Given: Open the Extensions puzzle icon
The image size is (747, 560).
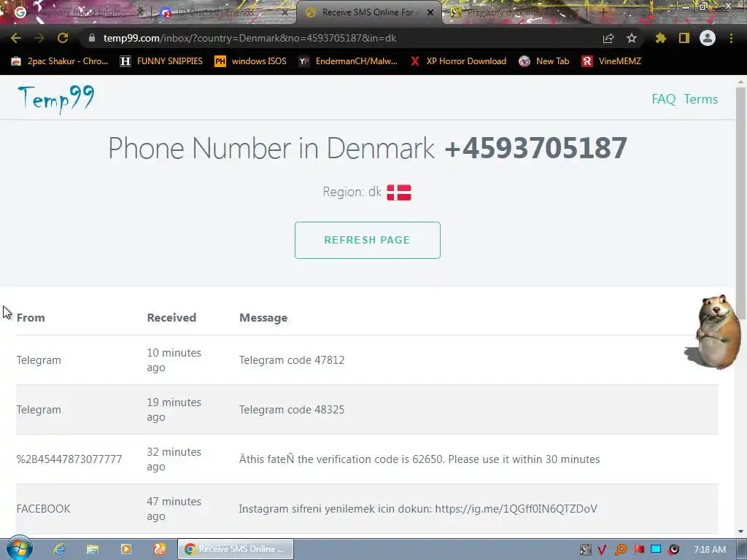Looking at the screenshot, I should [660, 38].
